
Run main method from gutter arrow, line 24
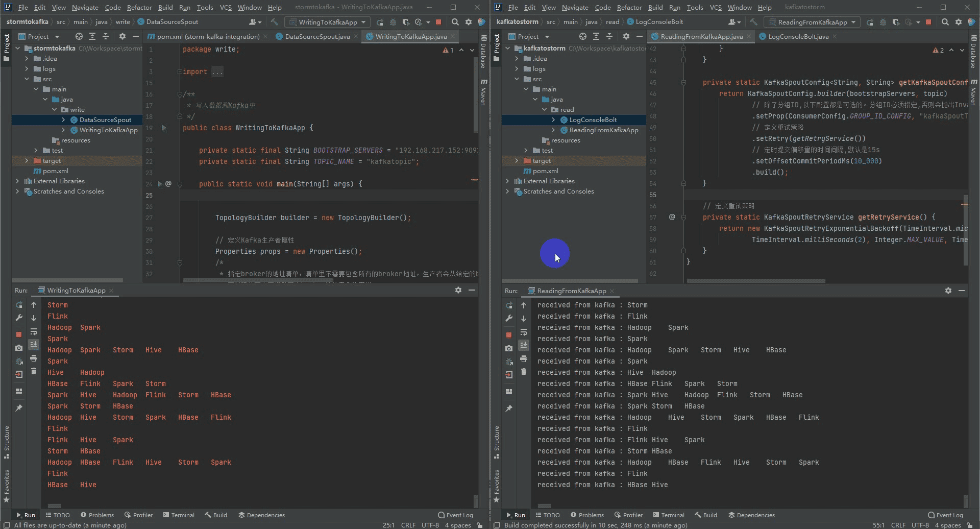pyautogui.click(x=159, y=184)
